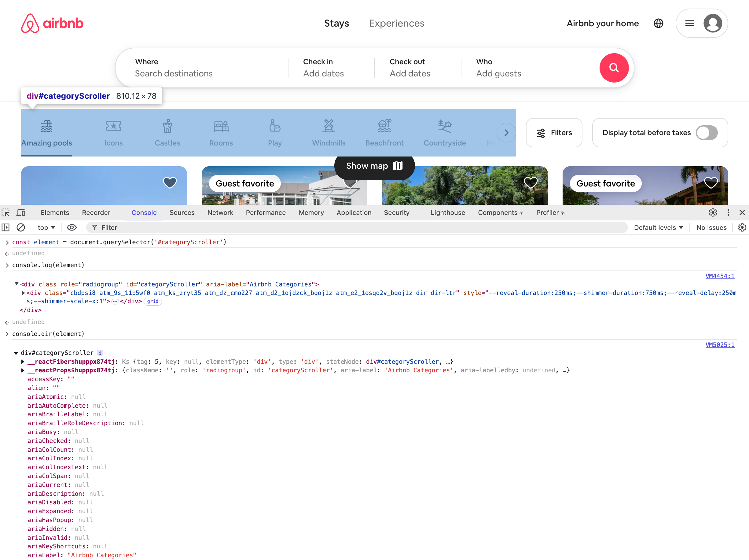
Task: Switch to the Memory tab
Action: pos(311,212)
